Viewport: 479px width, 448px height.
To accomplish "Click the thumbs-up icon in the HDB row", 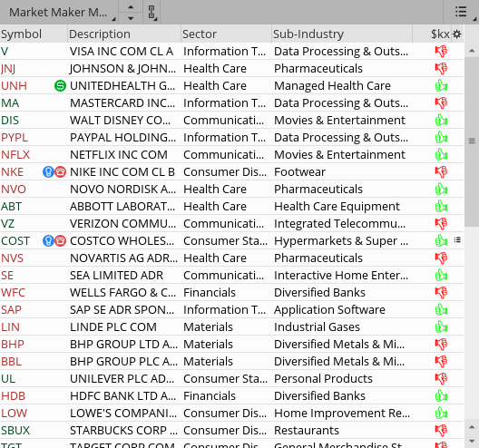I will 441,395.
